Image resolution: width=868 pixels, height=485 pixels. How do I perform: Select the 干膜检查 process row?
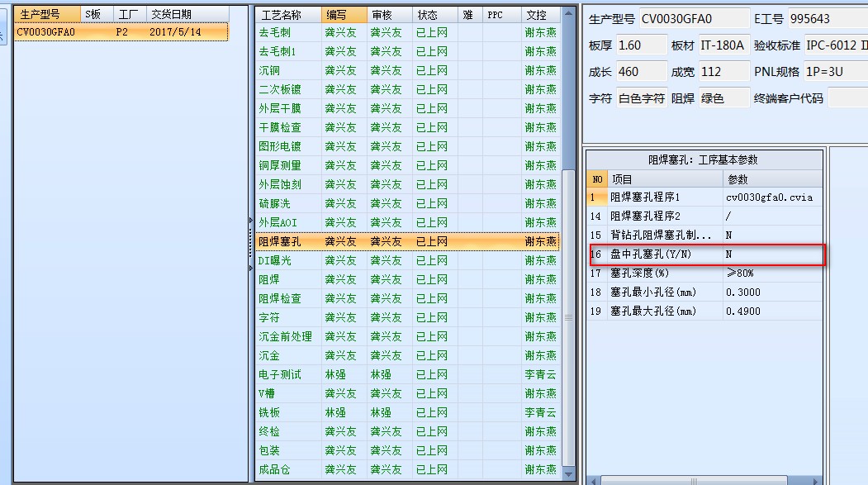pos(408,127)
